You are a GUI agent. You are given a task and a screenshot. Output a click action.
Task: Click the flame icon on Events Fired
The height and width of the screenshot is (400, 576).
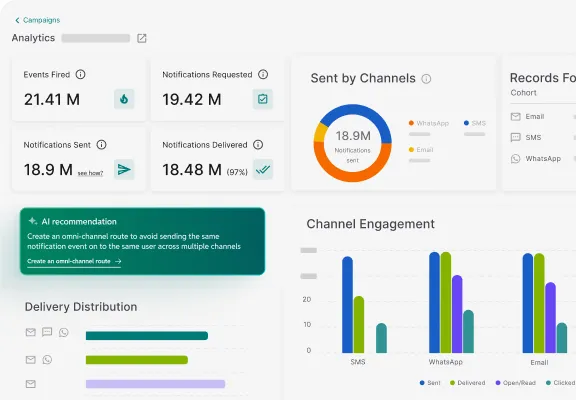point(124,99)
